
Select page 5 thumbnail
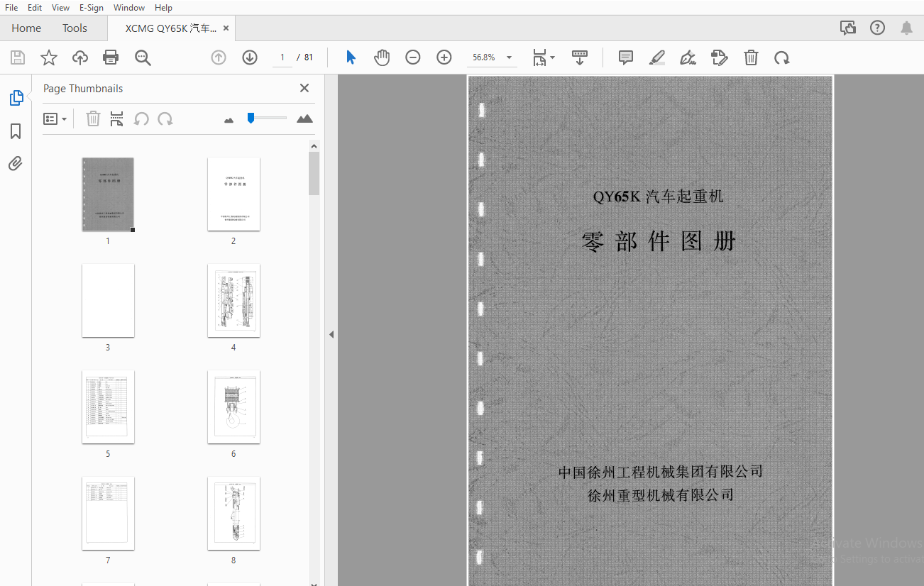pos(108,407)
